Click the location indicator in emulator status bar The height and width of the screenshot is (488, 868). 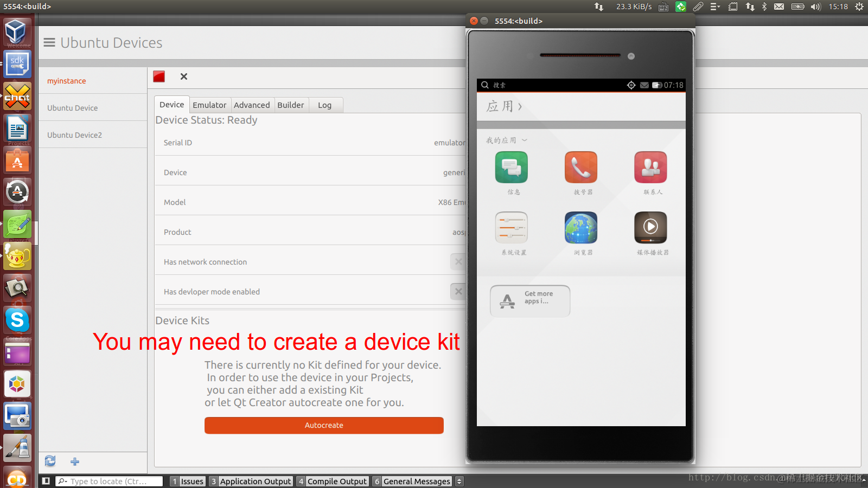[631, 85]
